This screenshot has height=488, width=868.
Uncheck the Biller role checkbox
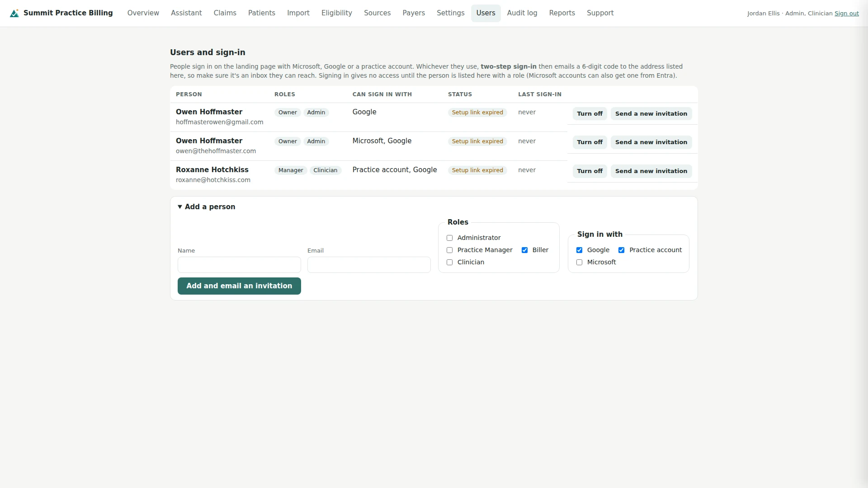pyautogui.click(x=524, y=250)
